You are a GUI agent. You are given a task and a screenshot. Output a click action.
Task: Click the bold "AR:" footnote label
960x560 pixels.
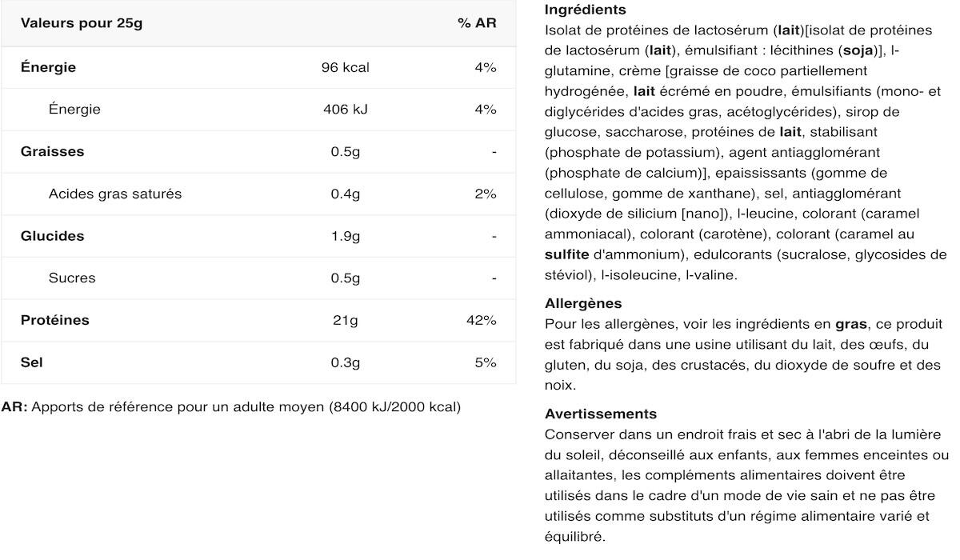point(14,407)
